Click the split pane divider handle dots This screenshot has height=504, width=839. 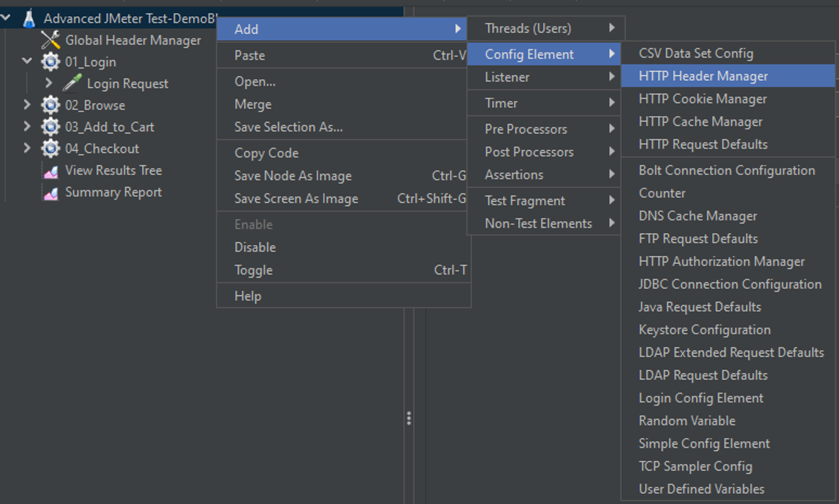pyautogui.click(x=409, y=418)
